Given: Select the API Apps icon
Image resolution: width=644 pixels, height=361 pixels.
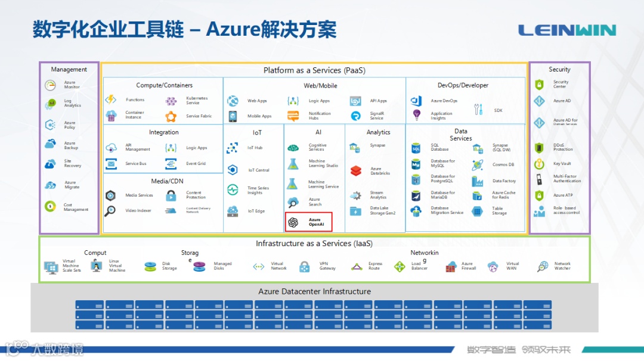Looking at the screenshot, I should (x=355, y=101).
